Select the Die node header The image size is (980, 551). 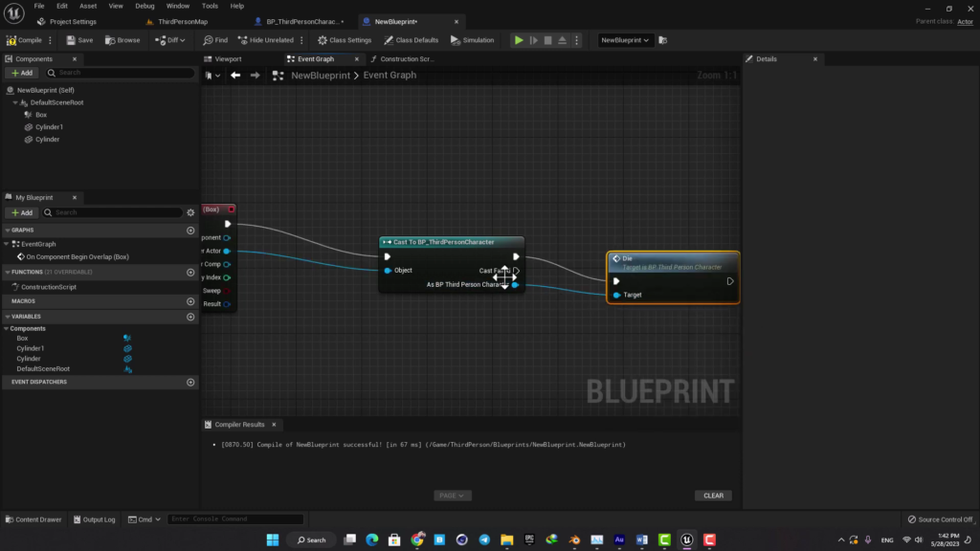[673, 262]
